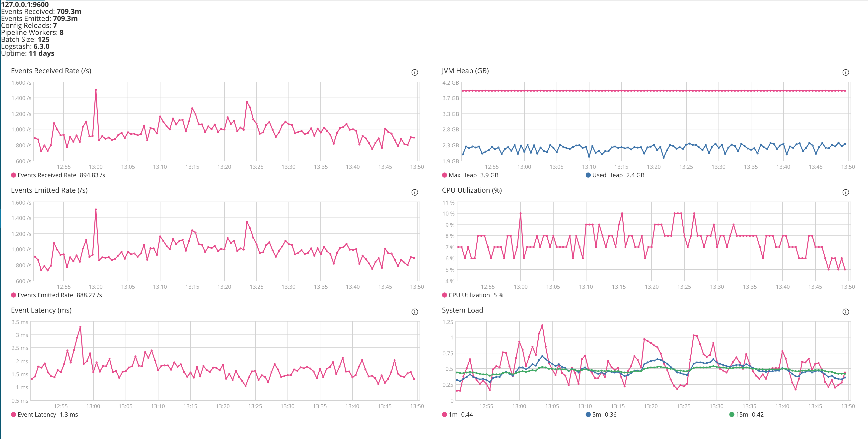Click the Uptime: 11 days text
Screen dimensions: 868x439
[x=28, y=54]
